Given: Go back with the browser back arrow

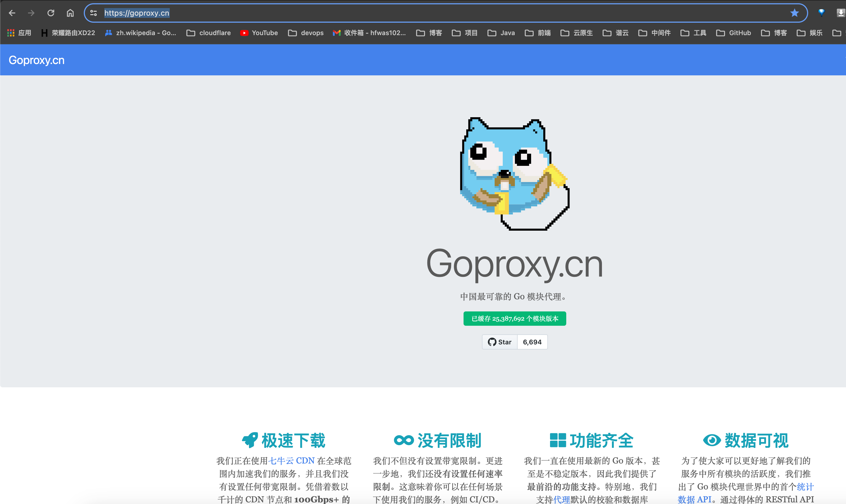Looking at the screenshot, I should [x=12, y=13].
